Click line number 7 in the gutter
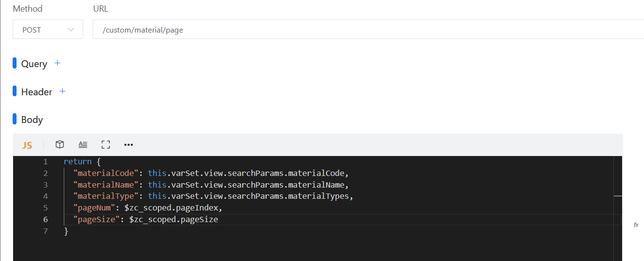 click(x=46, y=231)
